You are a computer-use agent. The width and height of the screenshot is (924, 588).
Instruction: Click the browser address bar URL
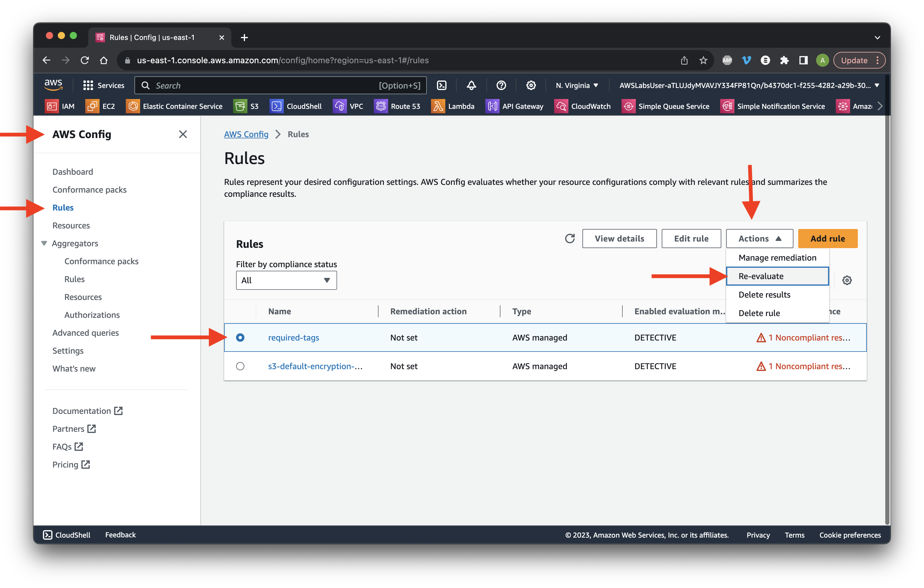pyautogui.click(x=283, y=60)
